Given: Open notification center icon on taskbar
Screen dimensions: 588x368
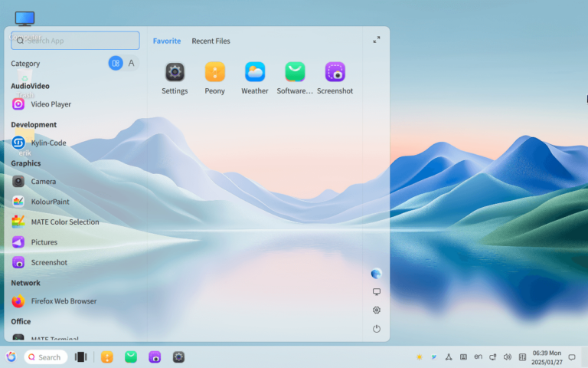Looking at the screenshot, I should click(x=572, y=357).
